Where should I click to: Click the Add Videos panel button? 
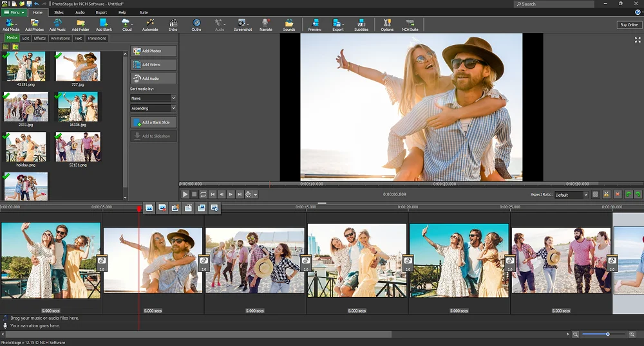point(154,64)
